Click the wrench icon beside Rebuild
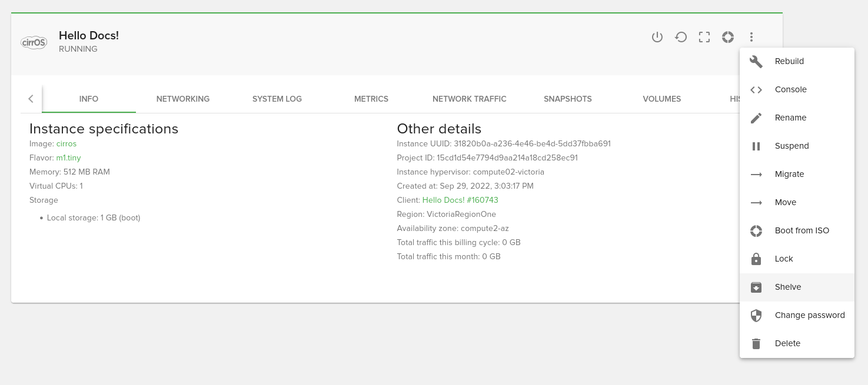 coord(756,61)
